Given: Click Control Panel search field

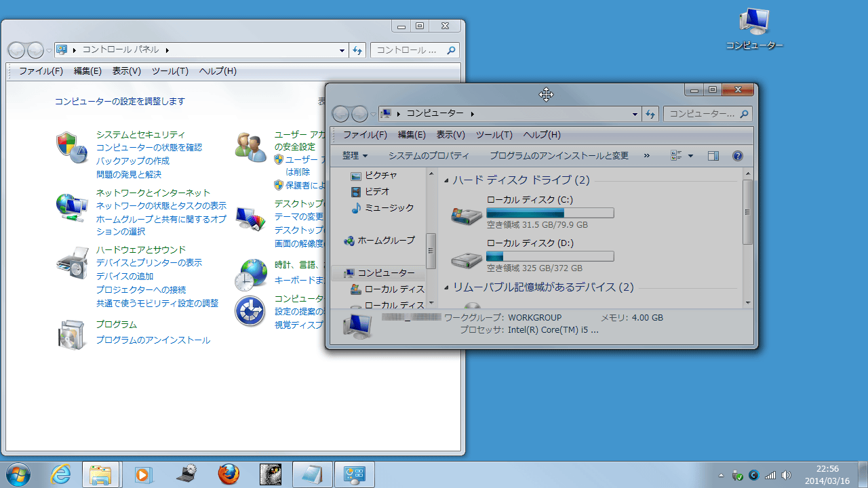Looking at the screenshot, I should click(415, 50).
